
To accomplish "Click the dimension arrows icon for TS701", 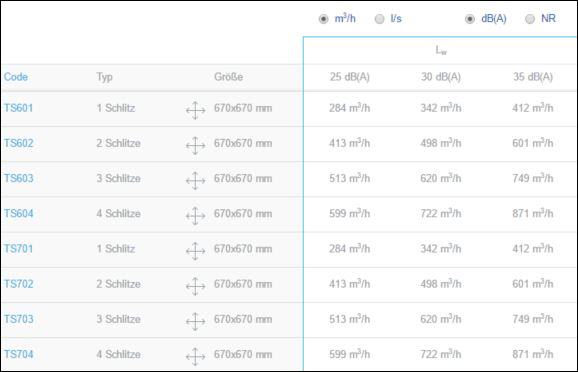I will coord(195,251).
